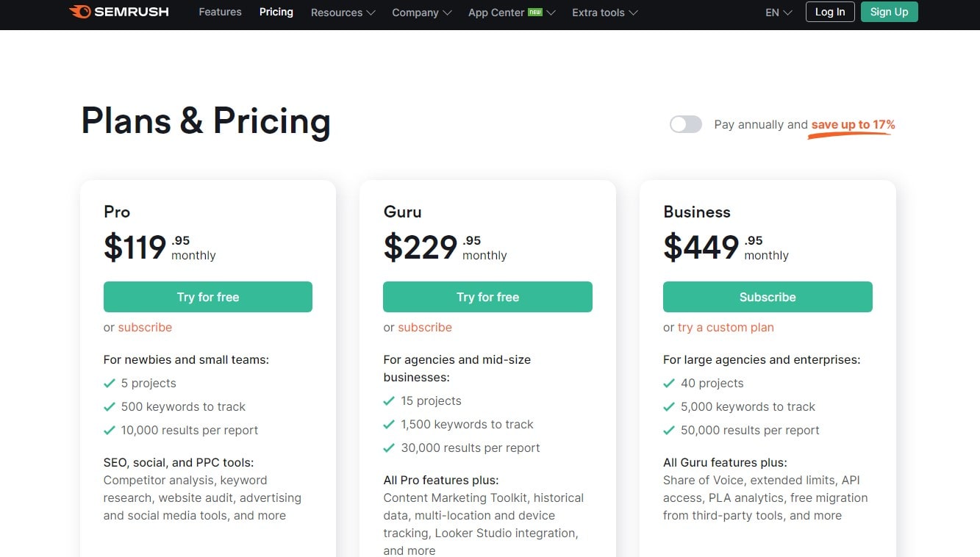Click the Semrush flame logo icon
Viewport: 980px width, 557px height.
[x=79, y=12]
